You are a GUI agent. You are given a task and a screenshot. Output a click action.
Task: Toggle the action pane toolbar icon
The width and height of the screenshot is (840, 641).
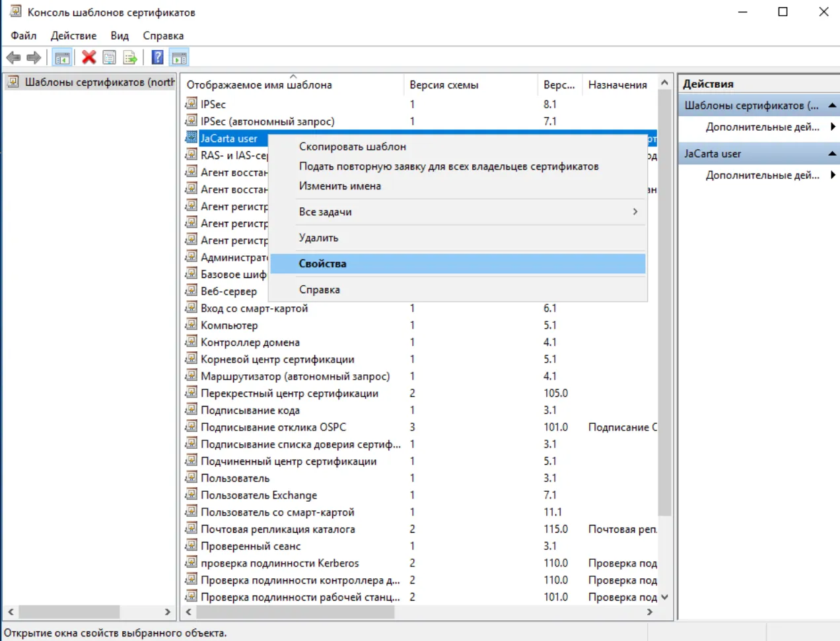(179, 58)
